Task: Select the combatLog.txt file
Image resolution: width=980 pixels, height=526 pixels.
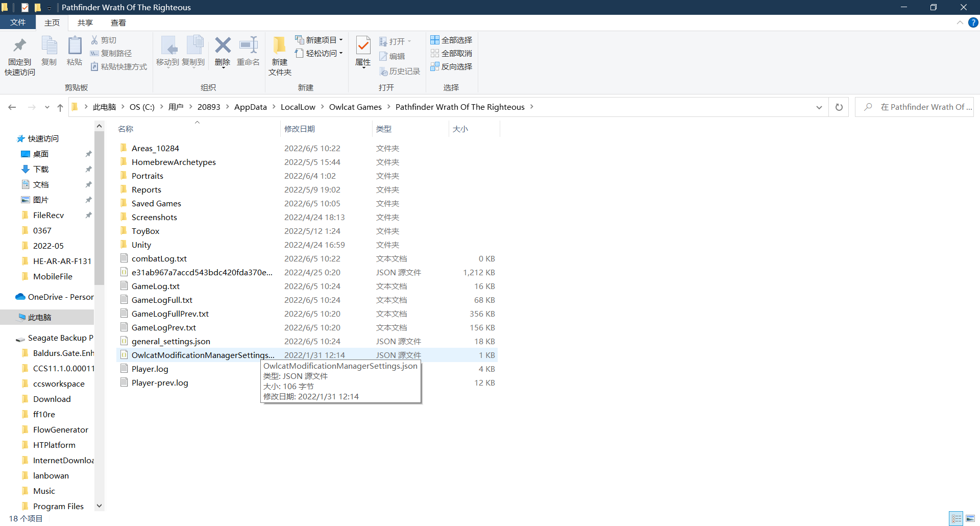Action: 159,258
